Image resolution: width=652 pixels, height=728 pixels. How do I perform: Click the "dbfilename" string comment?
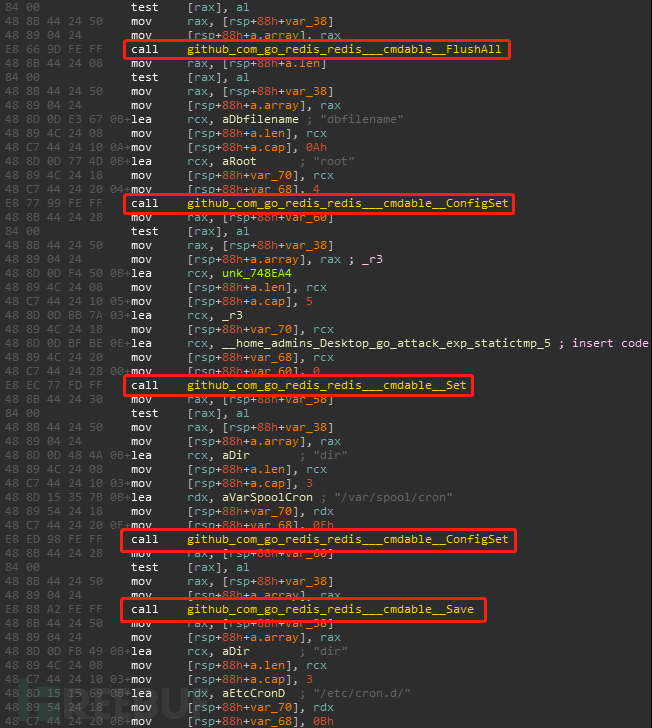tap(362, 119)
